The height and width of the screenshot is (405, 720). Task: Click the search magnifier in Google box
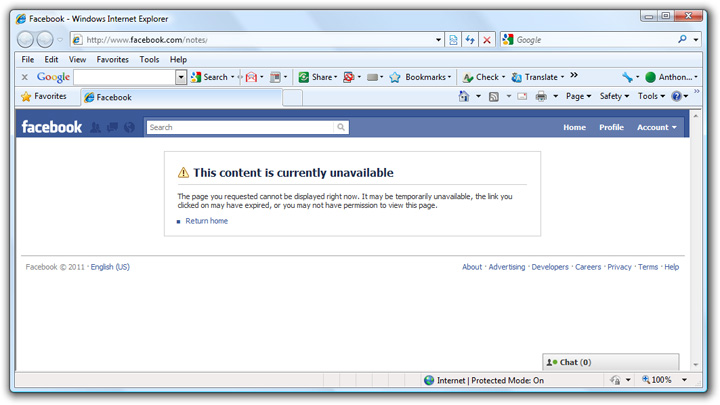[x=682, y=39]
